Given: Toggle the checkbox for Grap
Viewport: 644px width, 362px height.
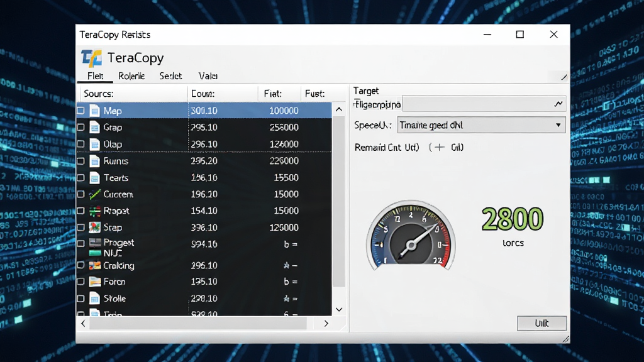Looking at the screenshot, I should (81, 127).
